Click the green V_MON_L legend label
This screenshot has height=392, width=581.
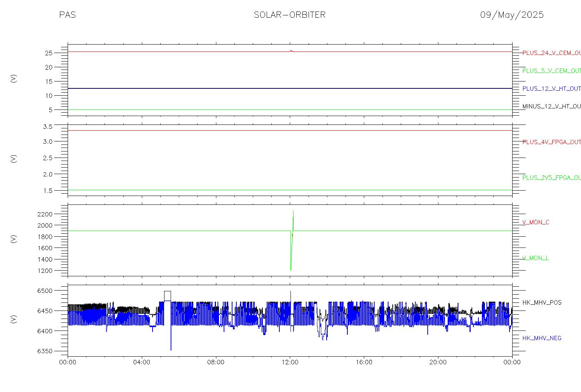click(x=535, y=258)
